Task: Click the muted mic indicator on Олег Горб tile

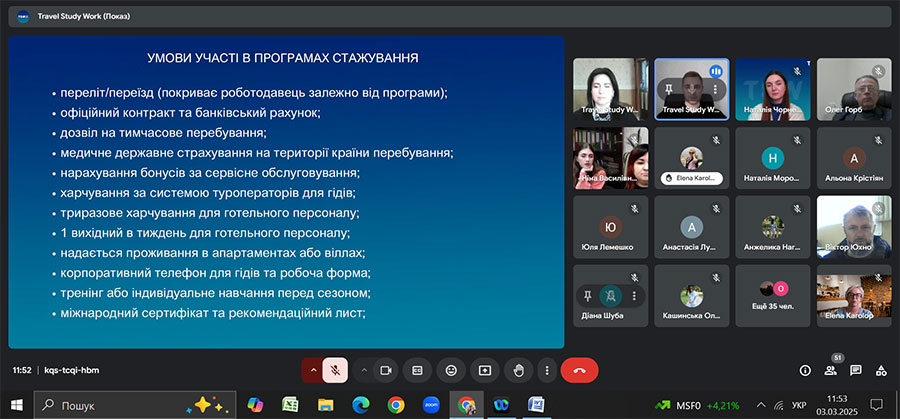Action: pyautogui.click(x=878, y=71)
